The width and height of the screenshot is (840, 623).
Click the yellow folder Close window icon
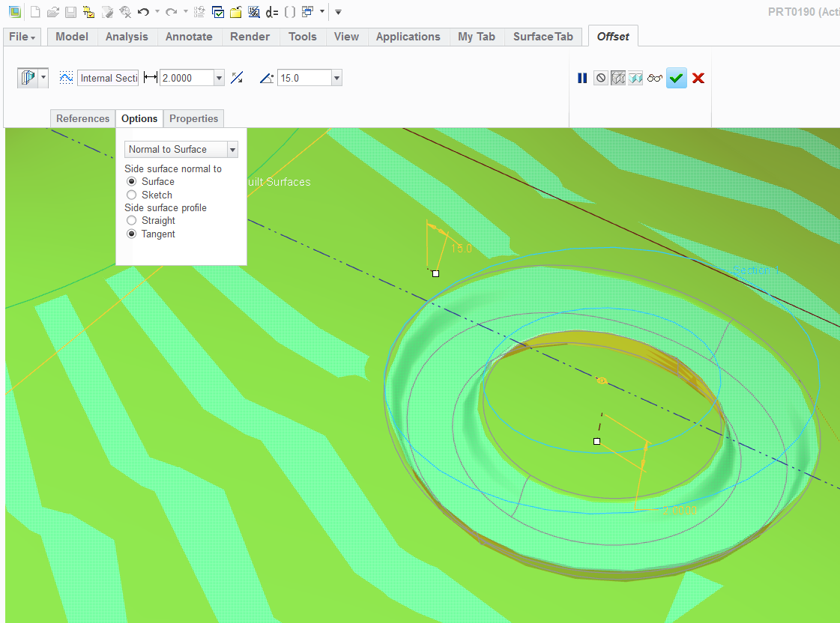pyautogui.click(x=236, y=12)
